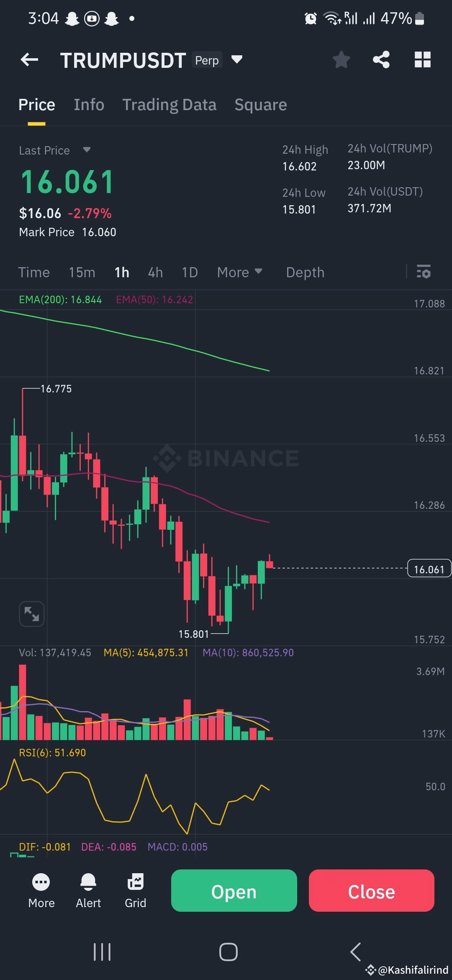Viewport: 452px width, 980px height.
Task: Open chart indicator settings icon beside Depth
Action: pyautogui.click(x=424, y=272)
